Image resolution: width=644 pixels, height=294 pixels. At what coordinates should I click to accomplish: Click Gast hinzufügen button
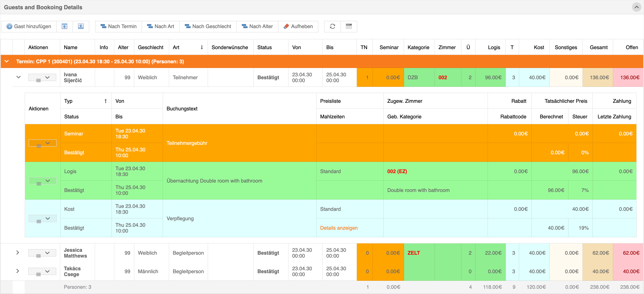click(29, 26)
